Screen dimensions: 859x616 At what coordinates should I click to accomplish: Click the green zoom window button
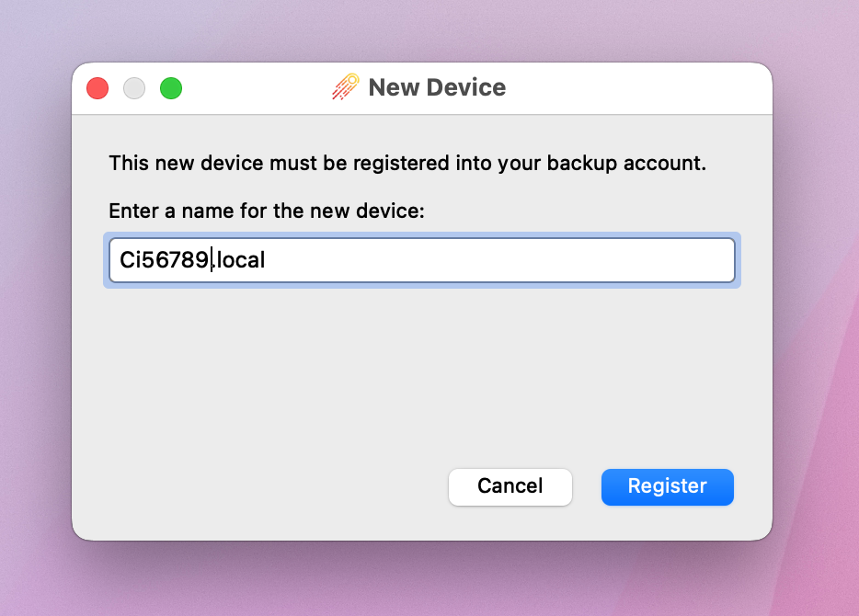171,88
